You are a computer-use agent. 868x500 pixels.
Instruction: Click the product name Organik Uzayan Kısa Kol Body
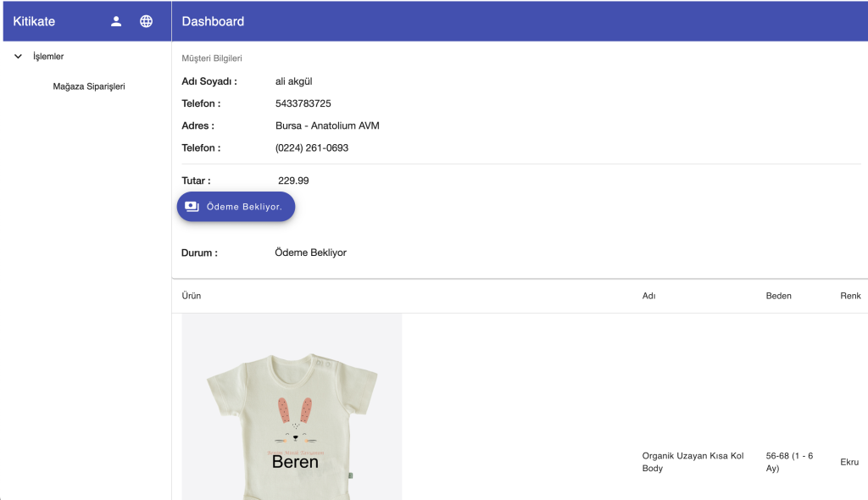(693, 462)
